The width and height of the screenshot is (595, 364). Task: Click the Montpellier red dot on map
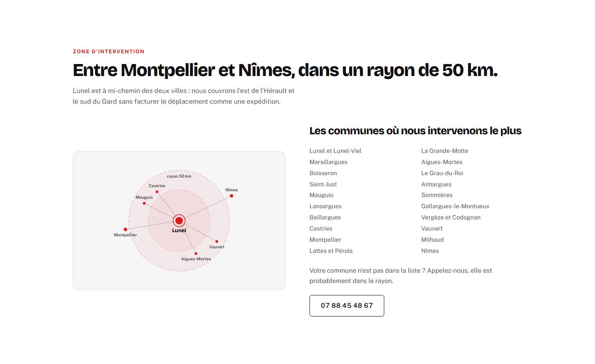coord(125,229)
